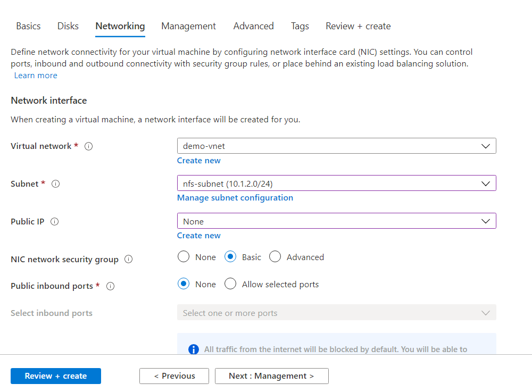Image resolution: width=532 pixels, height=392 pixels.
Task: Open the Virtual network dropdown
Action: click(336, 146)
